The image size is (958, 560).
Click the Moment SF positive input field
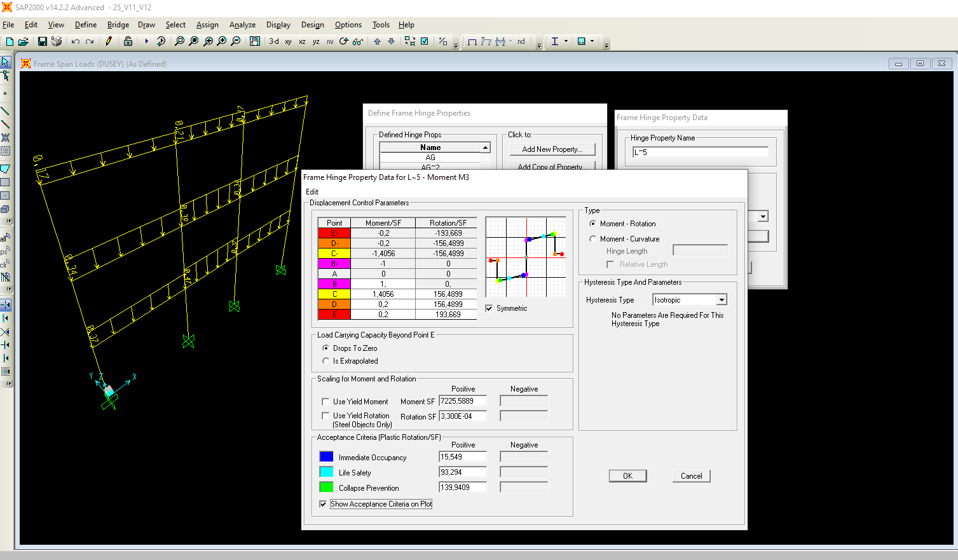pyautogui.click(x=463, y=401)
